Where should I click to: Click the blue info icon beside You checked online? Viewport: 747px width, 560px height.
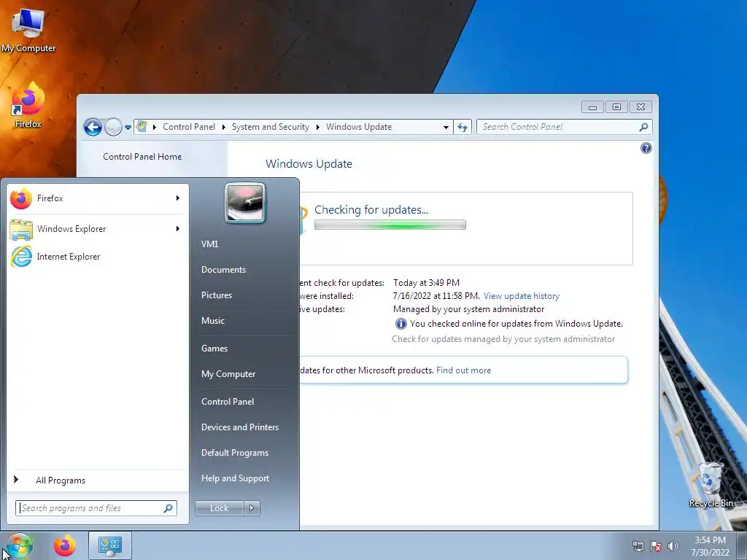(x=401, y=324)
